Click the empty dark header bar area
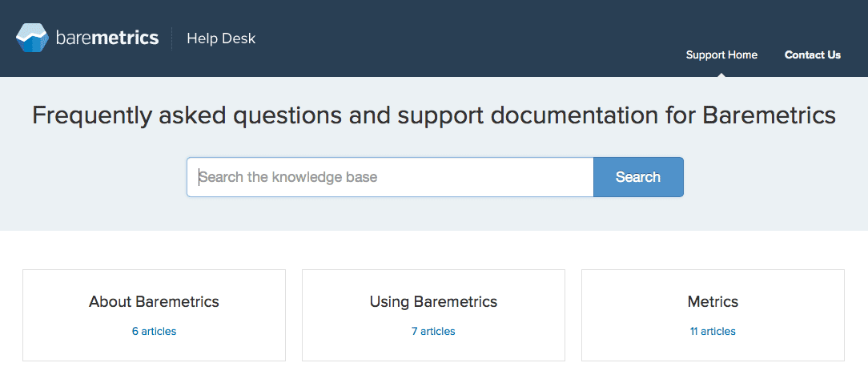The width and height of the screenshot is (868, 379). click(x=464, y=36)
